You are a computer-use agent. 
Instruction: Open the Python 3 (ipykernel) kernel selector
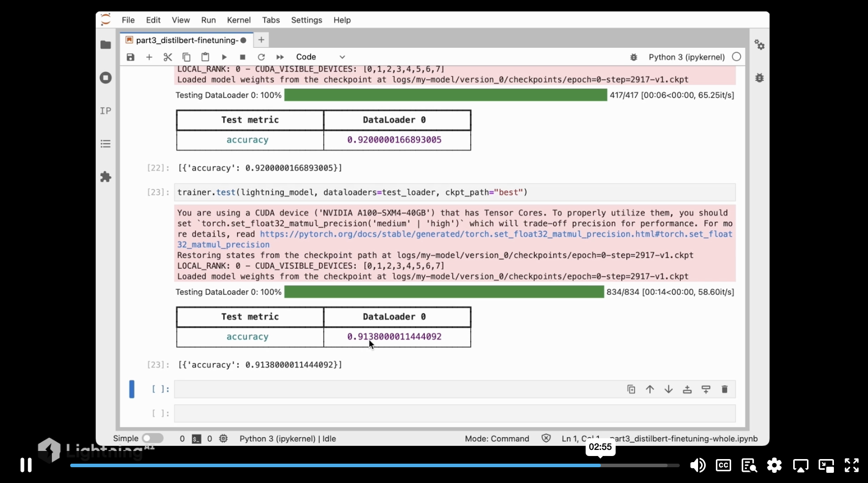pyautogui.click(x=686, y=57)
